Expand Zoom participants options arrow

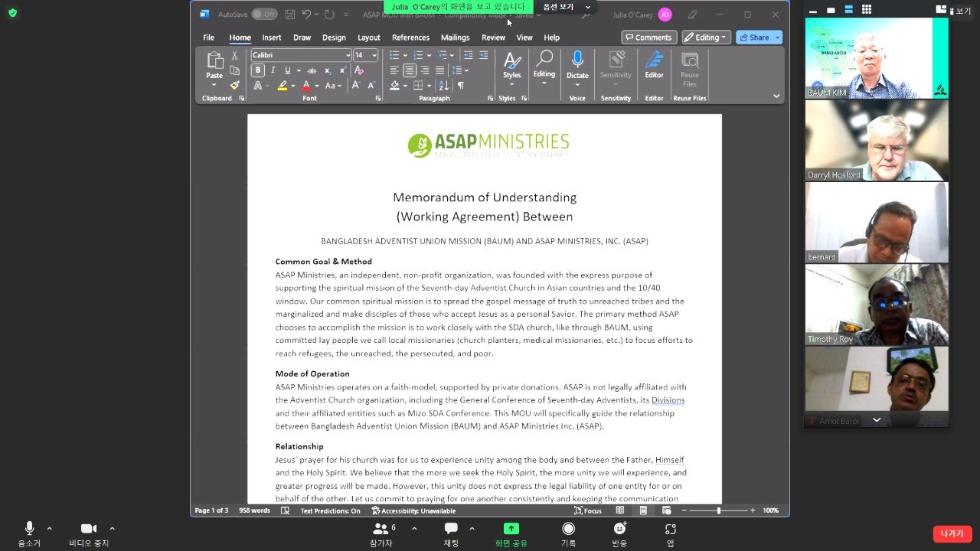coord(414,529)
